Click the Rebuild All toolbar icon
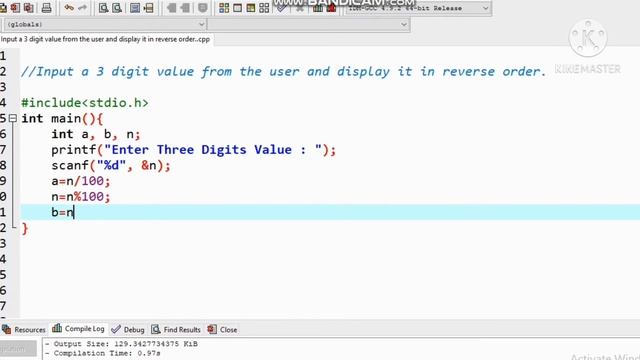Screen dimensions: 640x360 tap(264, 8)
